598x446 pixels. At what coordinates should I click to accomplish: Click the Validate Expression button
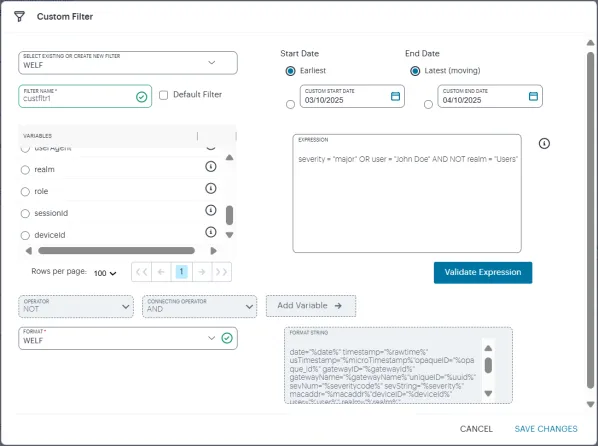[483, 272]
